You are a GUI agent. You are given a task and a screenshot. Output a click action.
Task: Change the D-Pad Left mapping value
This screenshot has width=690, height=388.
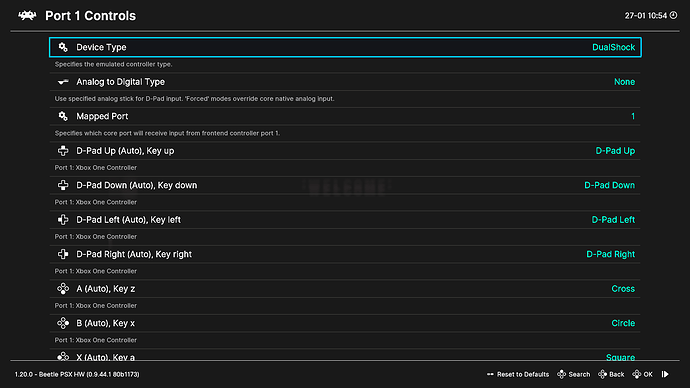(x=613, y=220)
